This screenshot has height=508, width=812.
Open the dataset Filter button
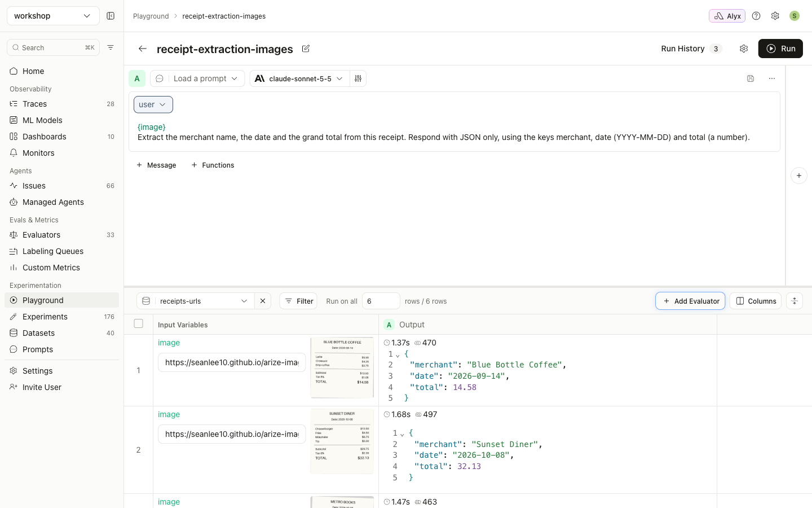(x=298, y=301)
